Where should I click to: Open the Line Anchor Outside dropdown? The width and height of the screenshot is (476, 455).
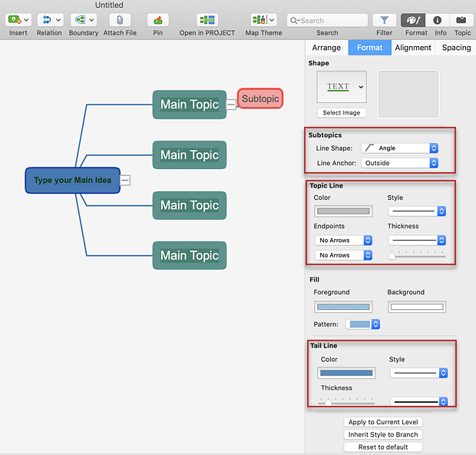click(399, 163)
